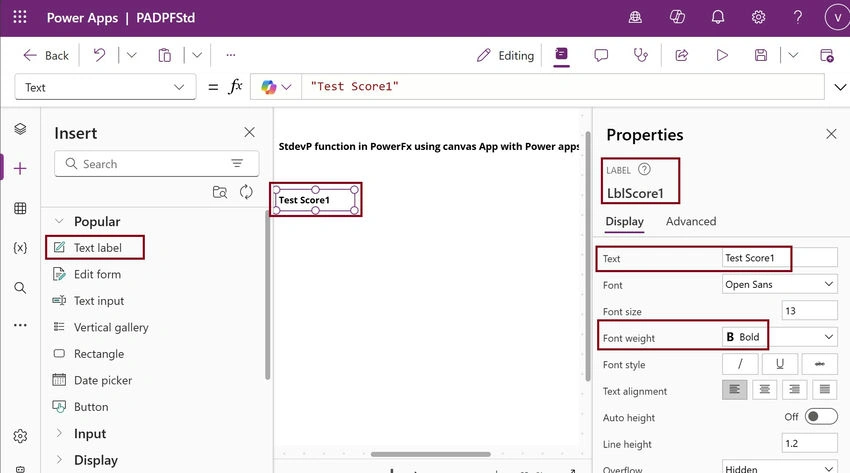This screenshot has width=850, height=473.
Task: Open the comments icon
Action: 601,55
